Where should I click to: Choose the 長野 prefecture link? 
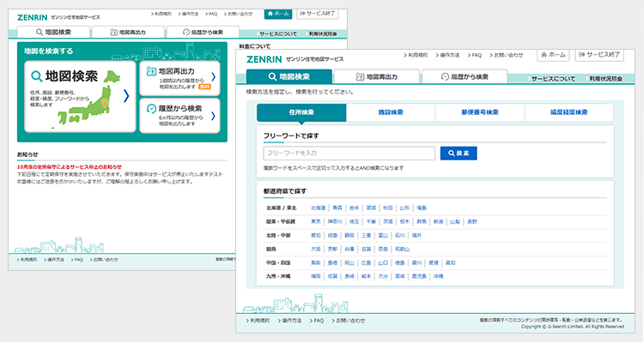click(x=472, y=221)
